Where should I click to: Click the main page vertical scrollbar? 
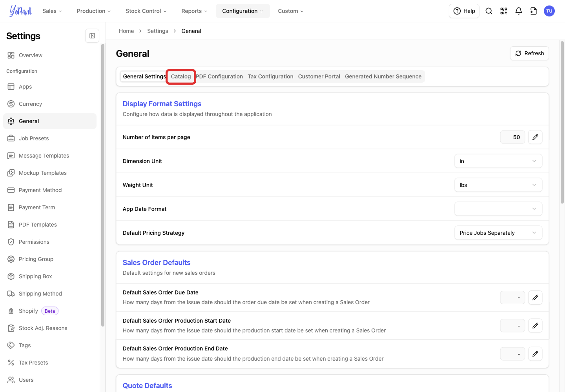(562, 122)
